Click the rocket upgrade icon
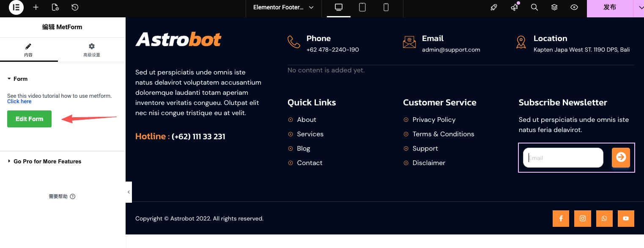The image size is (644, 248). 494,7
